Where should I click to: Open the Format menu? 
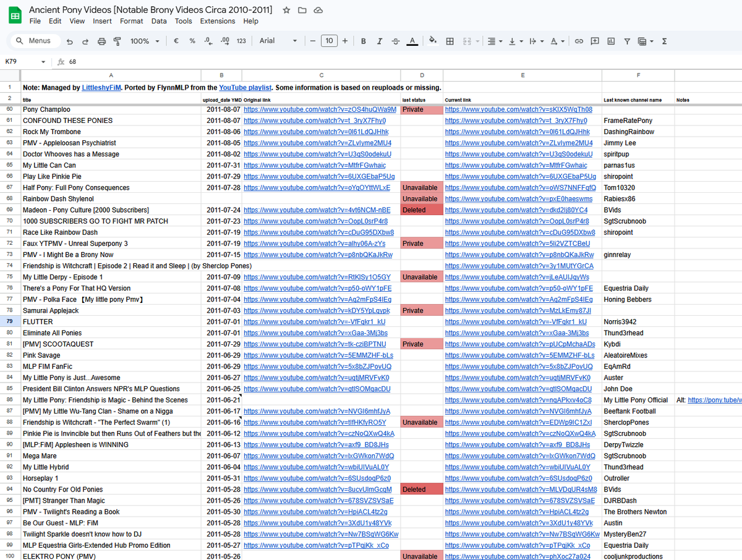(x=132, y=21)
